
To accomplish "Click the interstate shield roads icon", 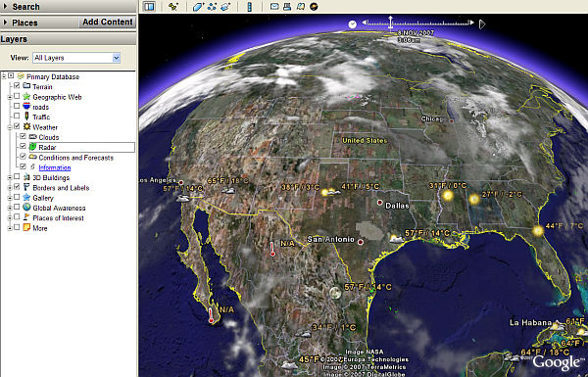I will click(26, 107).
